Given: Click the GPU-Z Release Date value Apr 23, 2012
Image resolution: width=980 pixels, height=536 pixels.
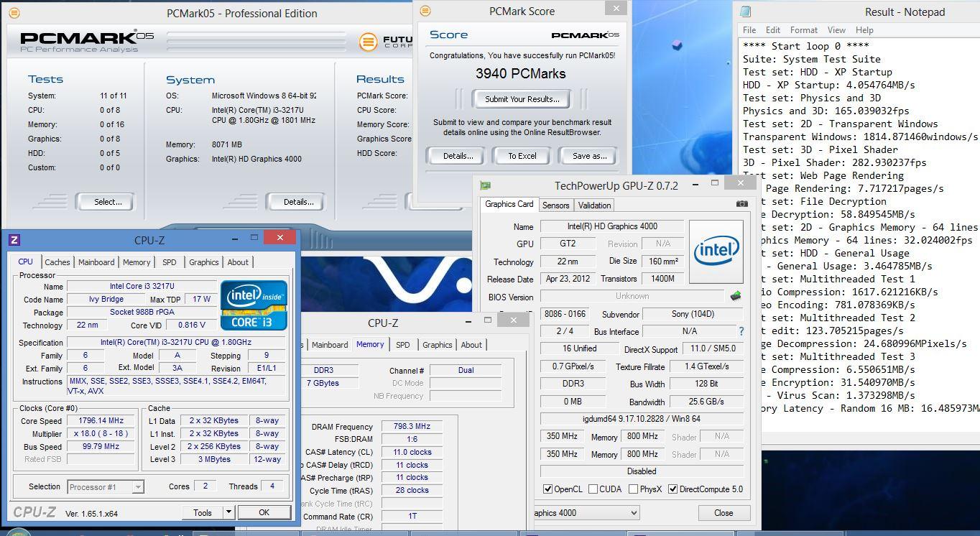Looking at the screenshot, I should pos(569,279).
